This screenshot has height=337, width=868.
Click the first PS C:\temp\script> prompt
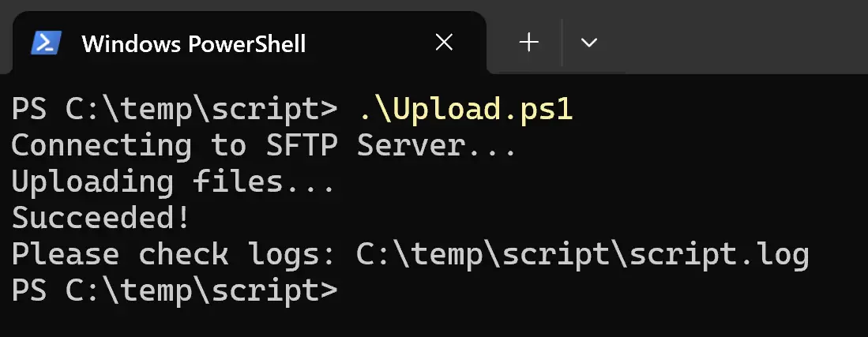[x=175, y=110]
